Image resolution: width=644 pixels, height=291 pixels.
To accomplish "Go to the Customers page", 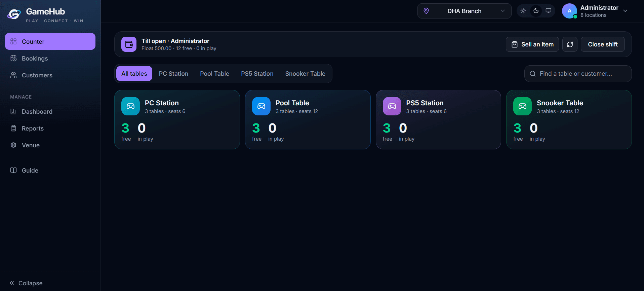I will click(50, 75).
